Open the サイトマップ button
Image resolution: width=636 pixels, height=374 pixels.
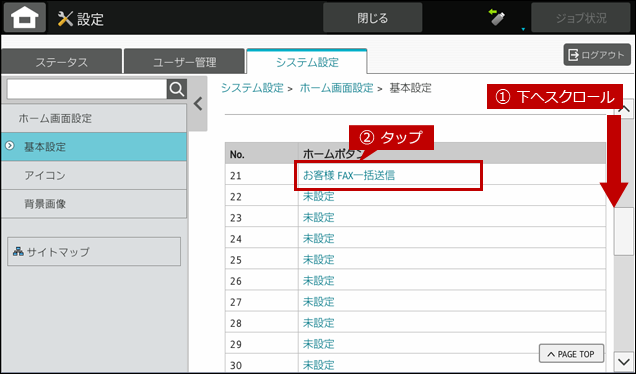coord(94,252)
